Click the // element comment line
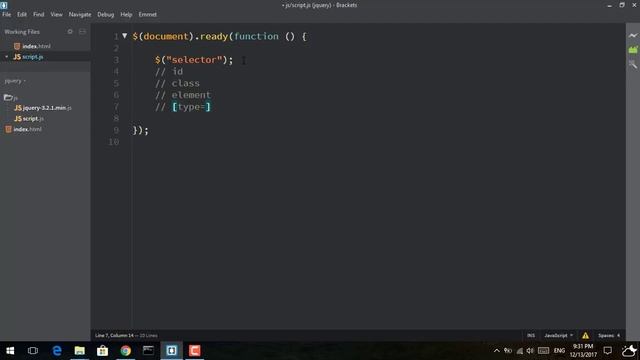This screenshot has height=360, width=640. (183, 95)
